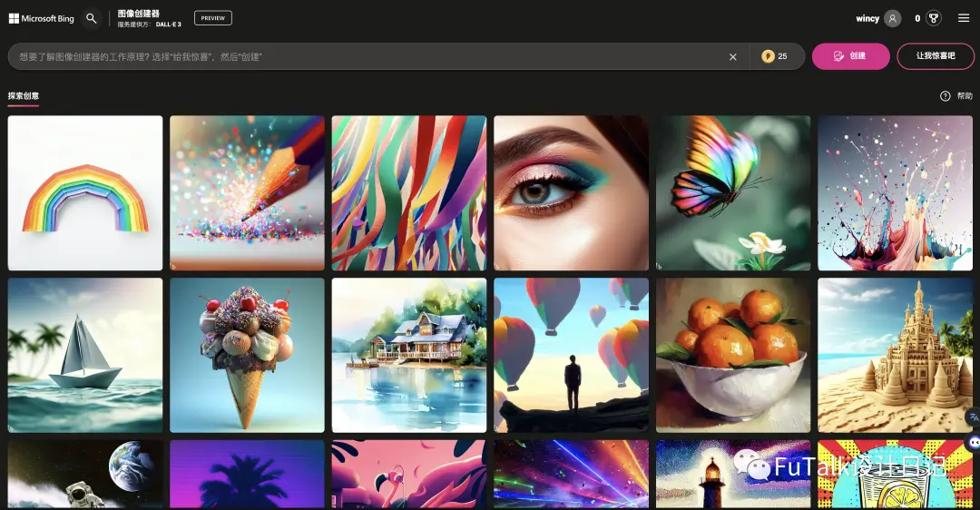The width and height of the screenshot is (980, 510).
Task: Open the eye makeup thumbnail
Action: (572, 193)
